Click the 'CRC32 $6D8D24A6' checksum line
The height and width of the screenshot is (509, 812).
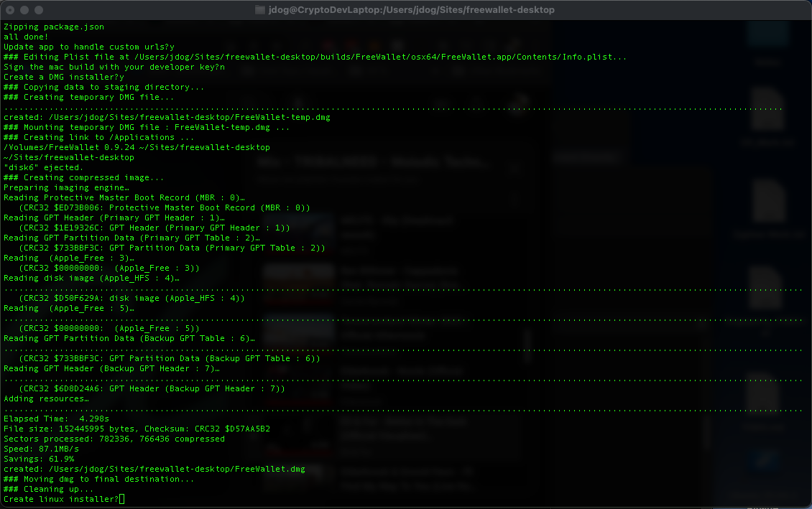tap(152, 389)
